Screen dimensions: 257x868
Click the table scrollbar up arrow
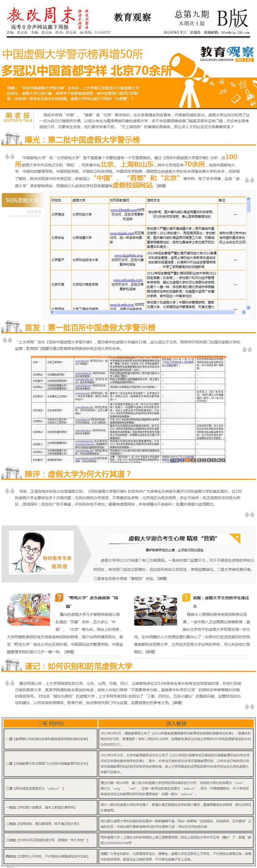pos(248,199)
